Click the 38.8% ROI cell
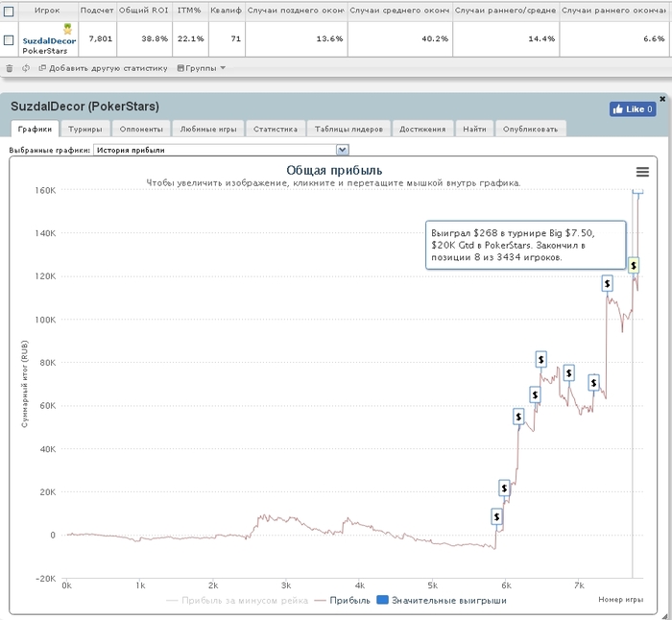672x620 pixels. click(144, 39)
